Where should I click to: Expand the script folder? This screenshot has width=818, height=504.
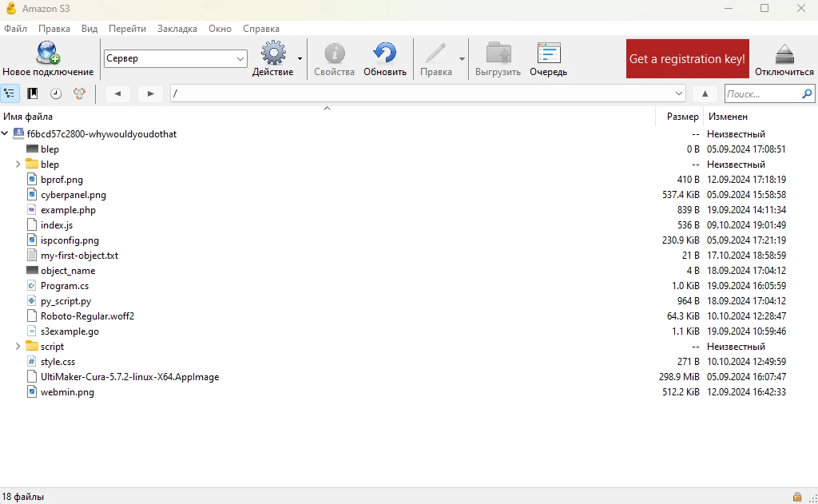(x=18, y=347)
